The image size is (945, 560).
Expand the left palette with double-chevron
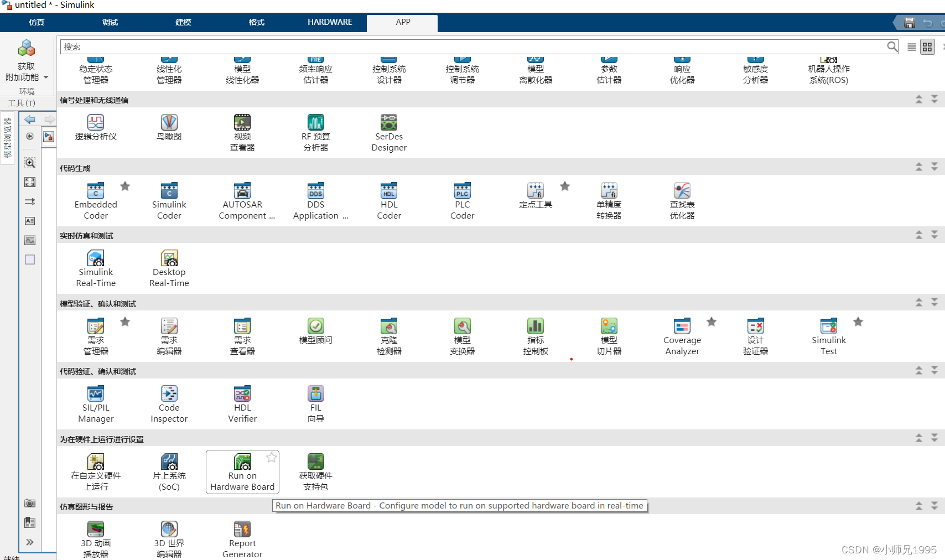tap(30, 542)
